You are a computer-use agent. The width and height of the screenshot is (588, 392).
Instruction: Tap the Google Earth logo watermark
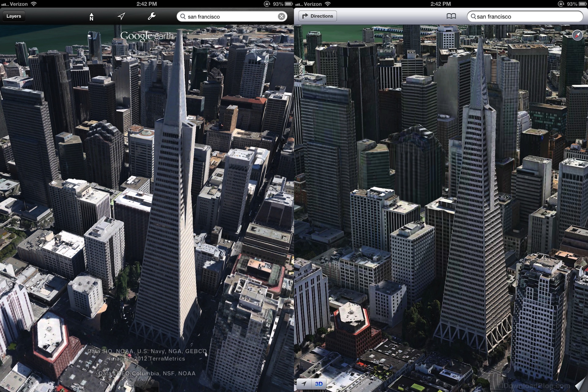pos(147,36)
